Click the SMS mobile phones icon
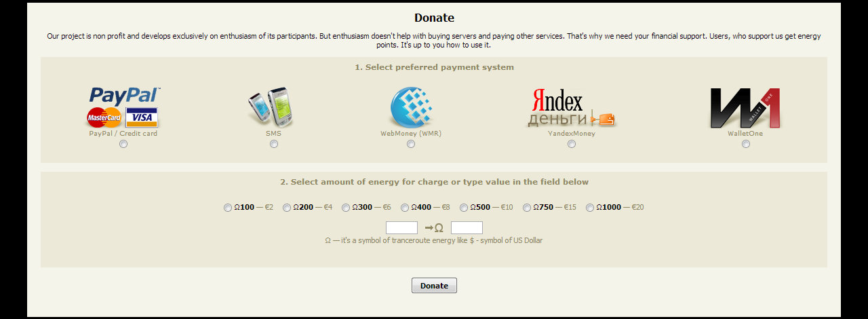 273,107
